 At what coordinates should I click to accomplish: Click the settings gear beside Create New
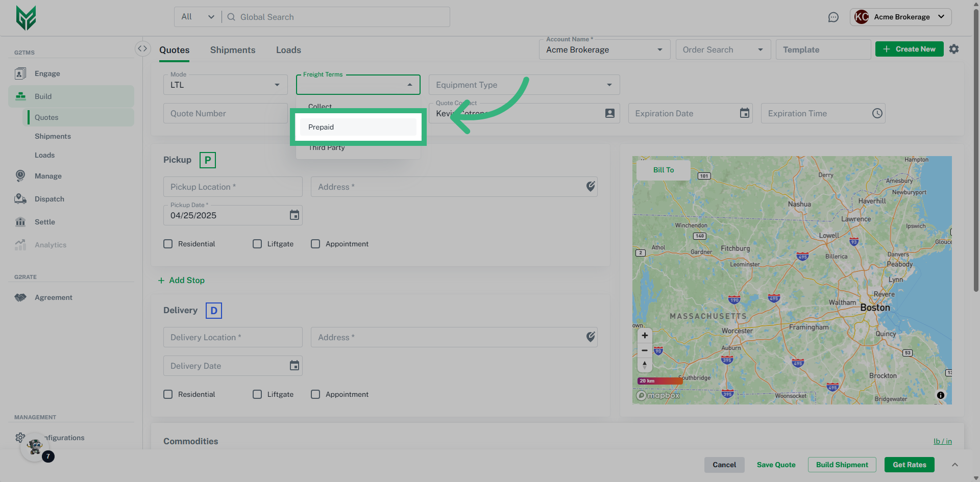[953, 49]
